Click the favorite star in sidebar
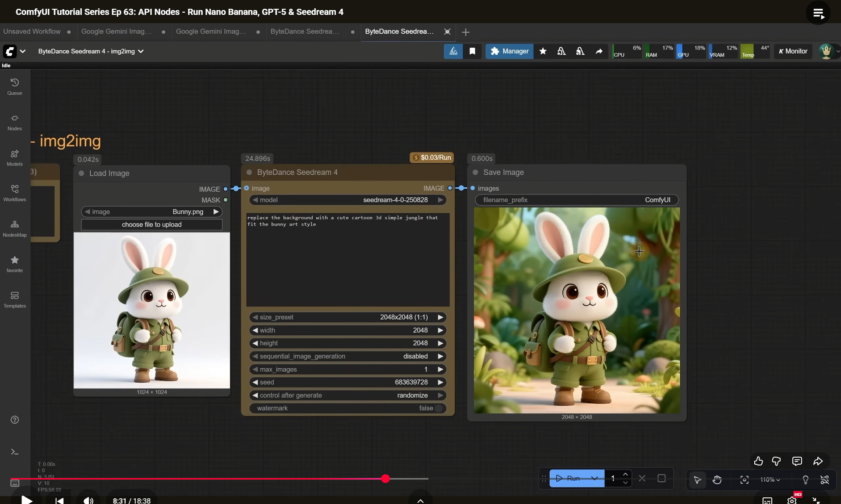Screen dimensions: 841x504 [14, 264]
